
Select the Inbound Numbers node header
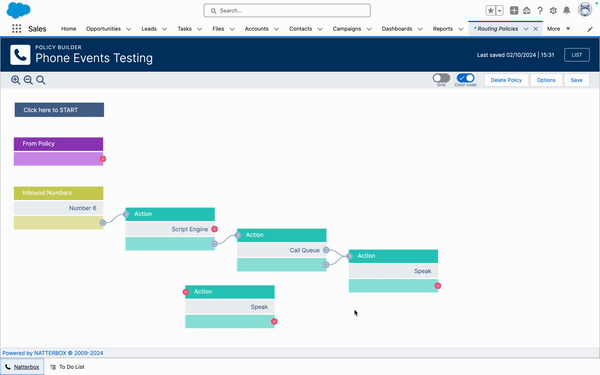[59, 193]
